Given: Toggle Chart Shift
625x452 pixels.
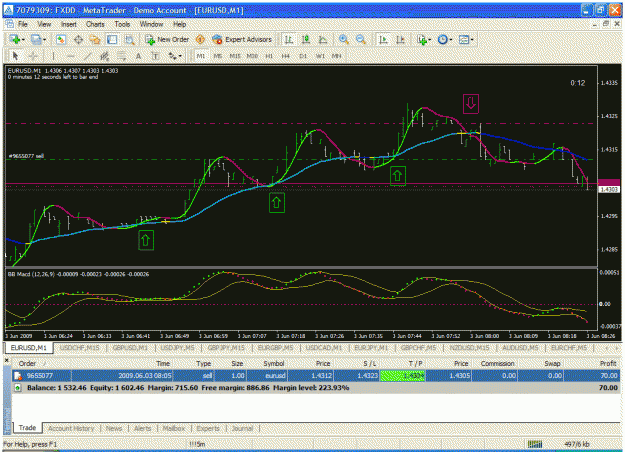Looking at the screenshot, I should click(x=401, y=39).
